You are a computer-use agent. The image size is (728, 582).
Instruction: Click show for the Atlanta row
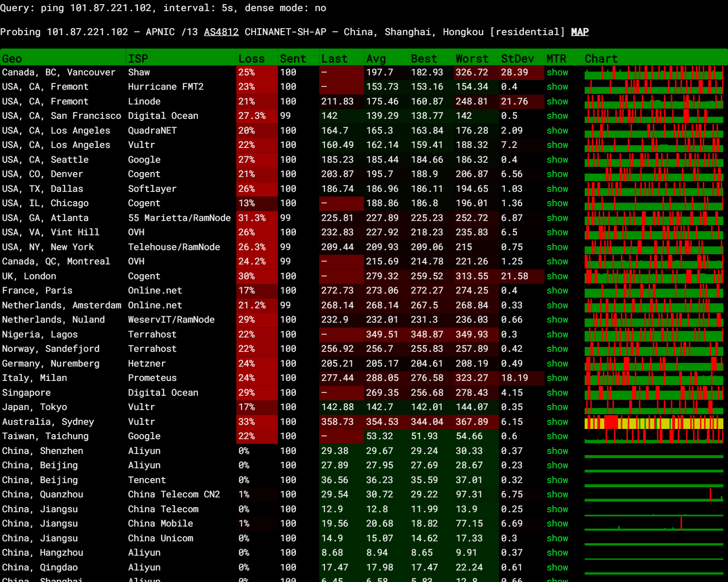pyautogui.click(x=557, y=218)
